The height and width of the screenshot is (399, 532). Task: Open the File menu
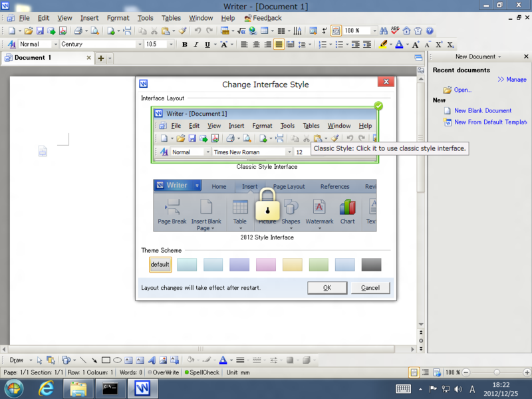24,18
